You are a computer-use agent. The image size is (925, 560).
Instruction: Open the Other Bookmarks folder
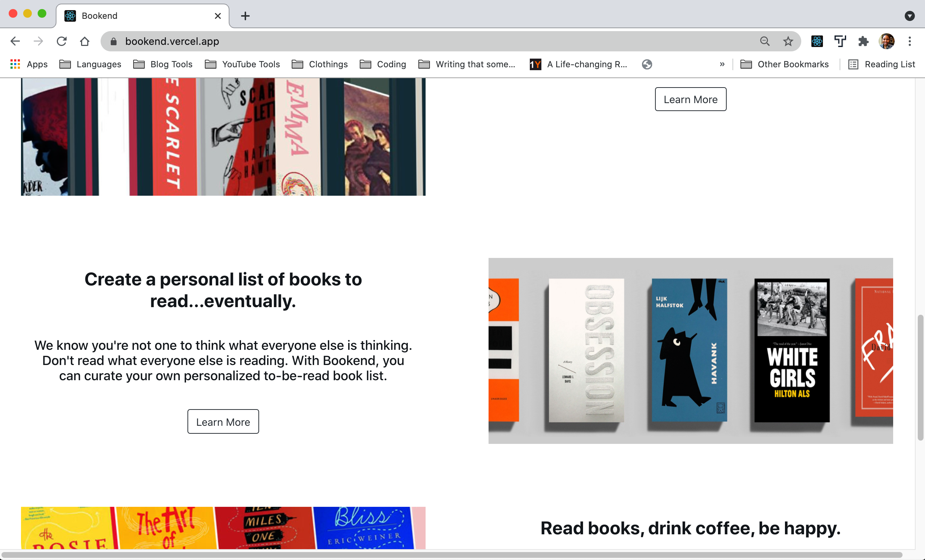point(785,64)
